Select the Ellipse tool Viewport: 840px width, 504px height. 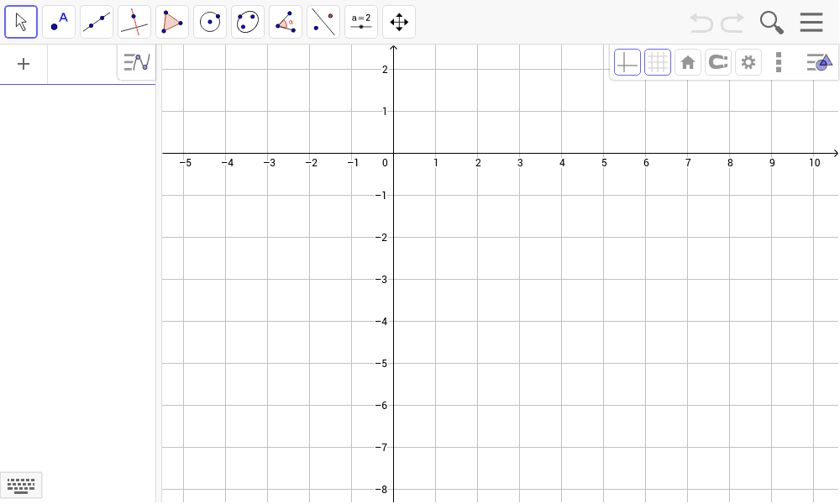(248, 22)
